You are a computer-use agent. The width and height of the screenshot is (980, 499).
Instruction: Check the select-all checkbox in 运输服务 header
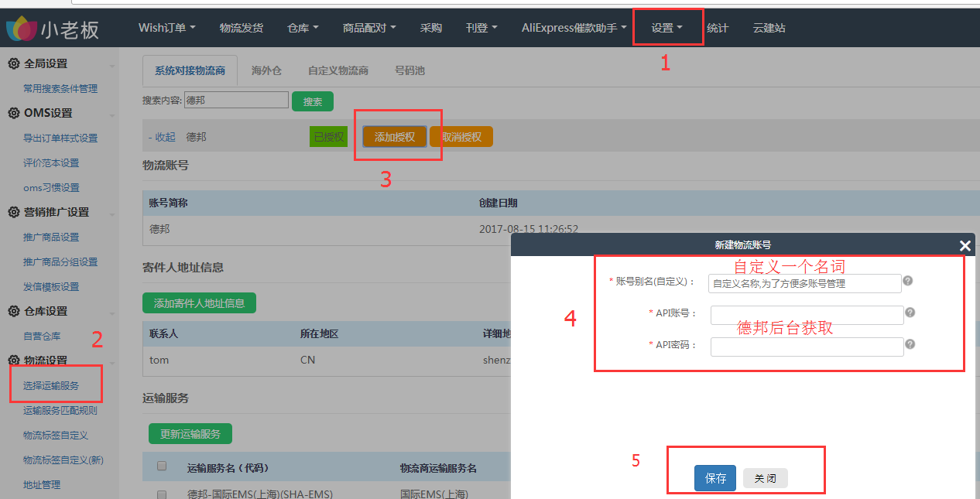click(162, 467)
